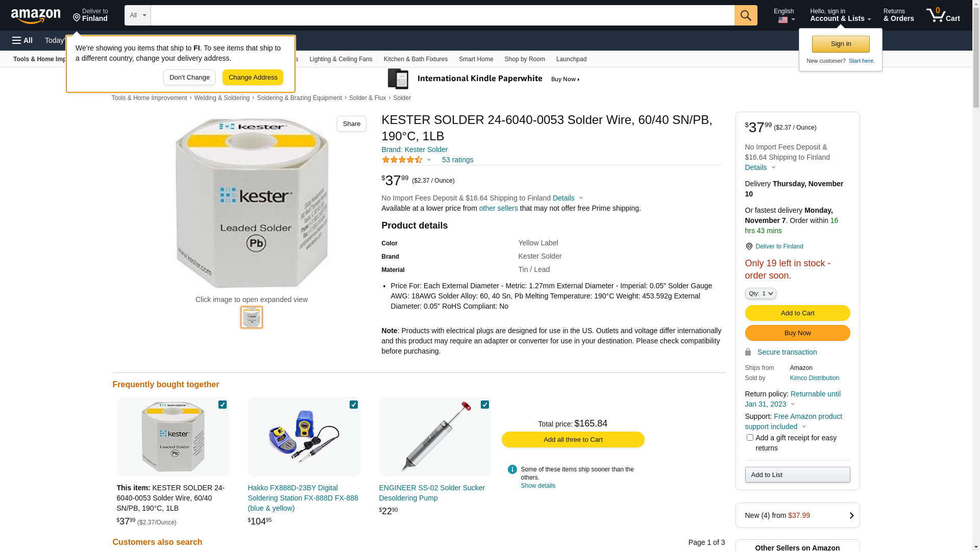Image resolution: width=980 pixels, height=551 pixels.
Task: Uncheck the Solder Sucker item checkbox
Action: 485,405
